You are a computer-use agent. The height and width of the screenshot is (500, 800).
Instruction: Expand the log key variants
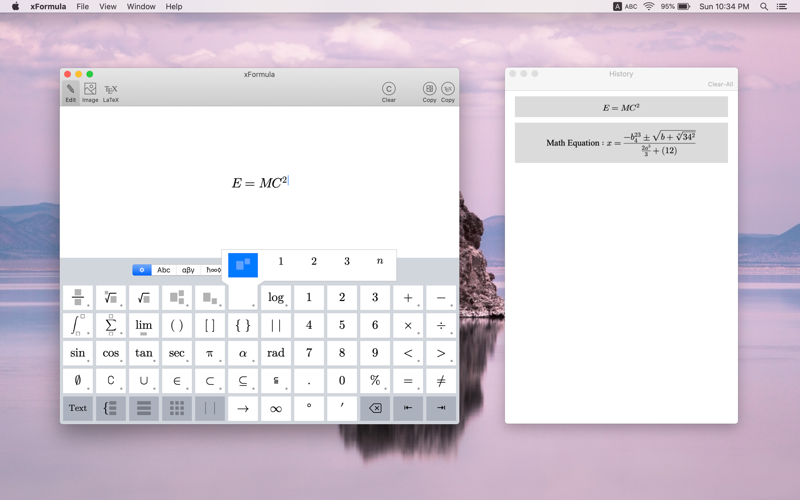click(x=276, y=297)
